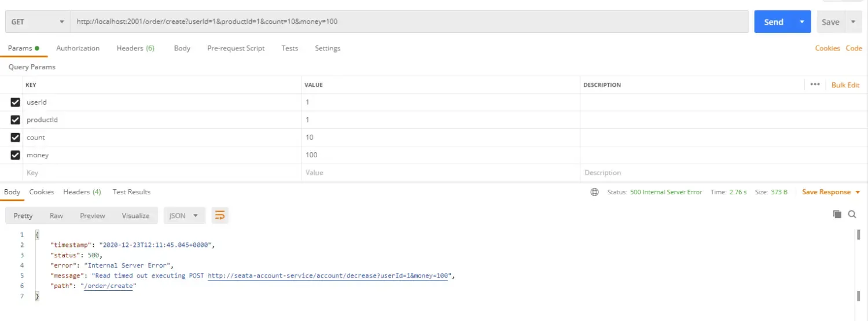Click the timestamp value in the JSON response
Image resolution: width=868 pixels, height=321 pixels.
pyautogui.click(x=156, y=245)
